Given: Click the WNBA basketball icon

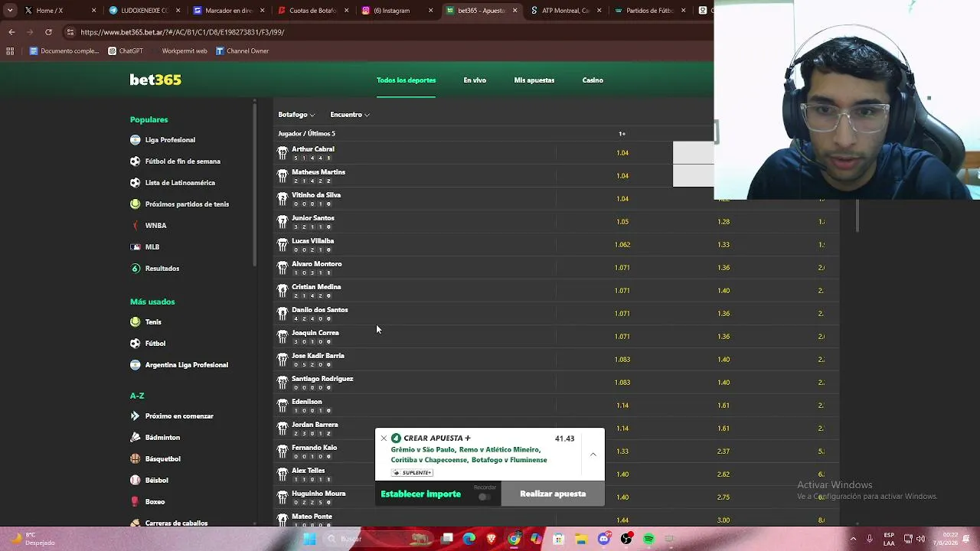Looking at the screenshot, I should coord(136,226).
